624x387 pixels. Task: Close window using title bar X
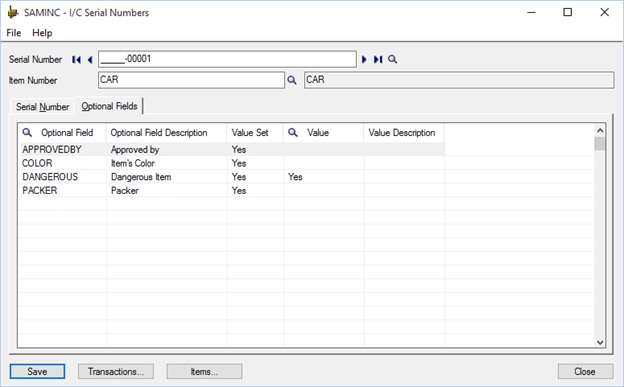(604, 12)
